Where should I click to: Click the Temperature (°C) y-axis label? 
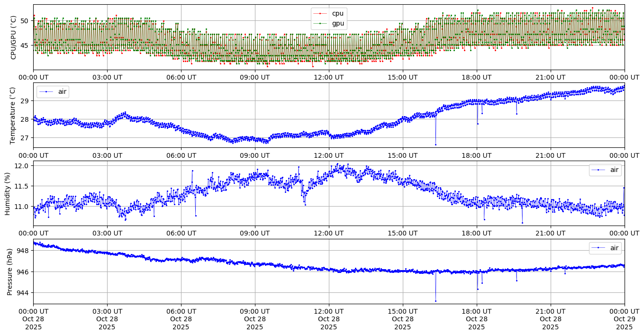13,115
